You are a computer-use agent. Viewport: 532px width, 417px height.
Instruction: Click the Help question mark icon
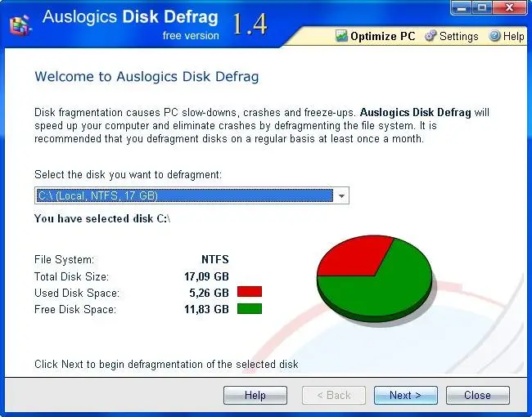(x=494, y=36)
